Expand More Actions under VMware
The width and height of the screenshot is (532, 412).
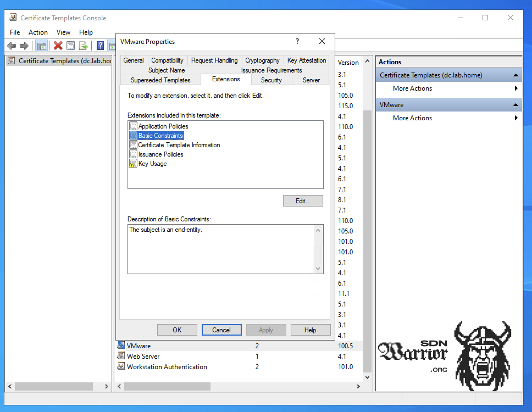point(516,118)
